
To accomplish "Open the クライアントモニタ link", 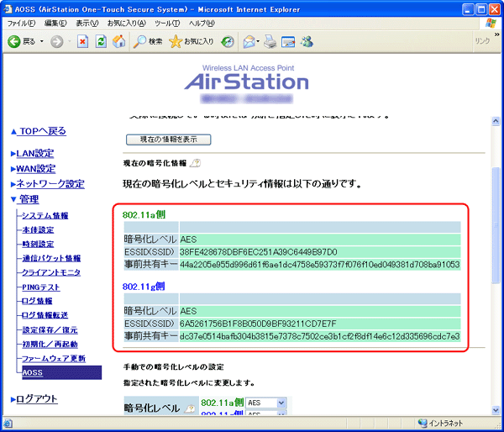I will 51,272.
